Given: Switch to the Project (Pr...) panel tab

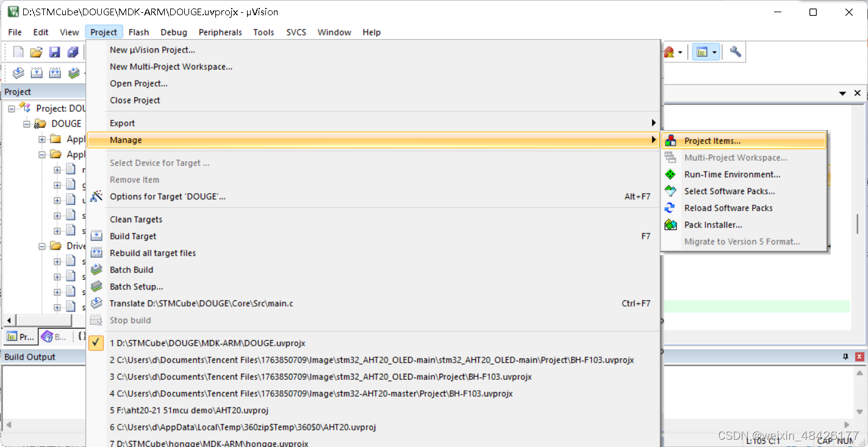Looking at the screenshot, I should [x=20, y=336].
